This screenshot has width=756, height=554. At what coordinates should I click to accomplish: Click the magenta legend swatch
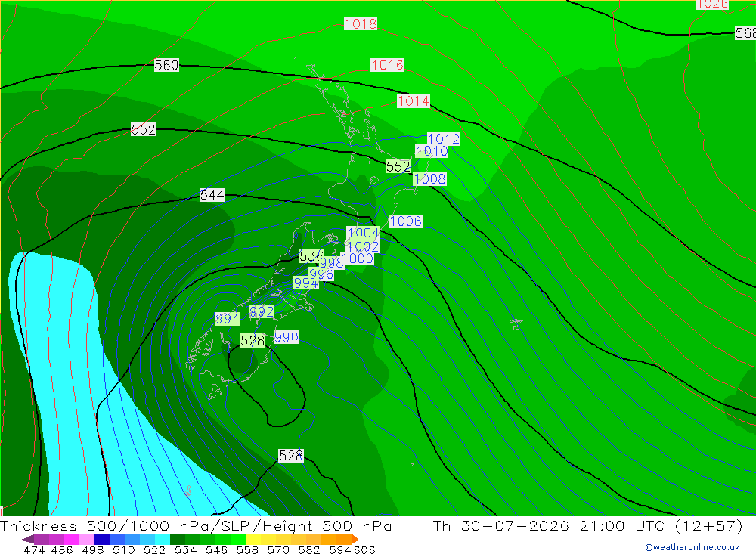coord(71,539)
